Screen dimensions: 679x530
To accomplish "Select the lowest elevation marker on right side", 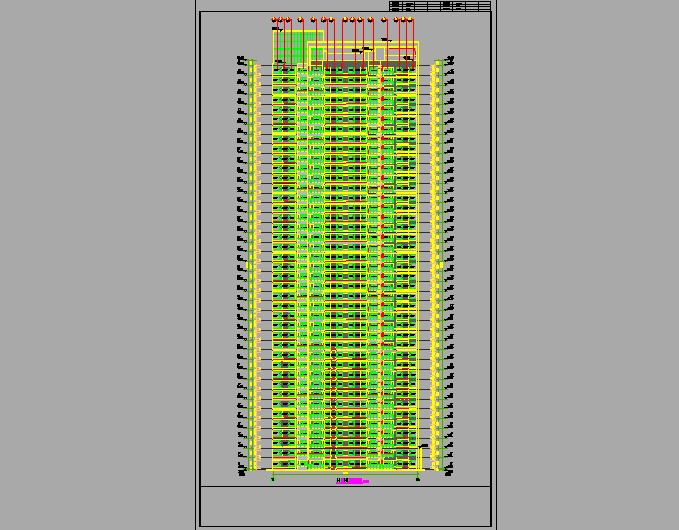I will (450, 471).
